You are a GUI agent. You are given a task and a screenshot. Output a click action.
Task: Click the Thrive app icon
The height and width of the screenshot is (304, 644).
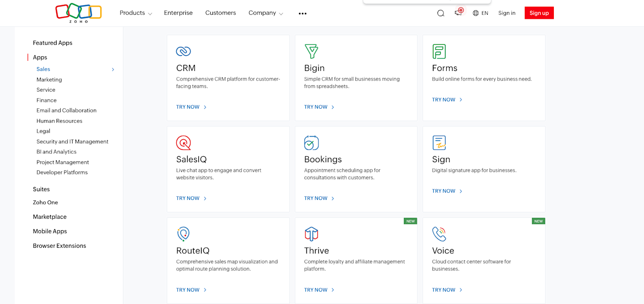(x=311, y=234)
